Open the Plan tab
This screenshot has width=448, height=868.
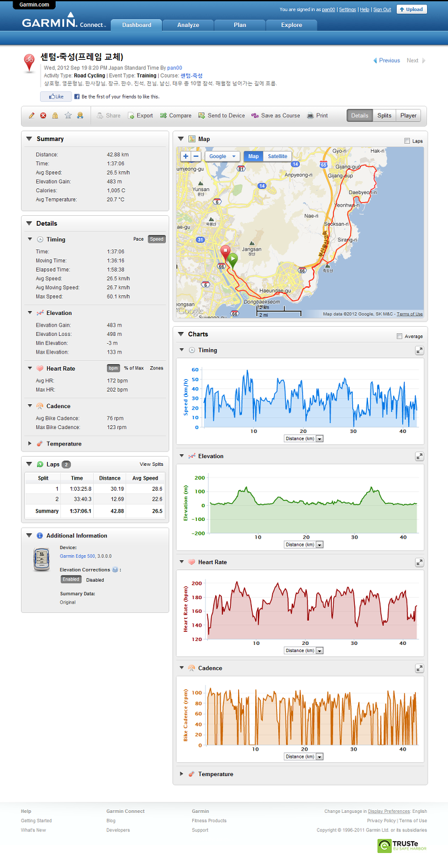[x=240, y=25]
